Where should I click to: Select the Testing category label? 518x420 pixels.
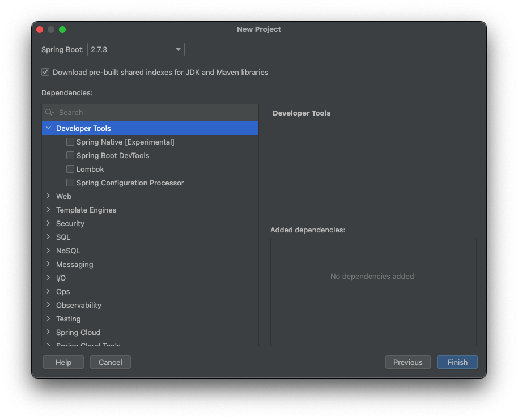(x=69, y=319)
